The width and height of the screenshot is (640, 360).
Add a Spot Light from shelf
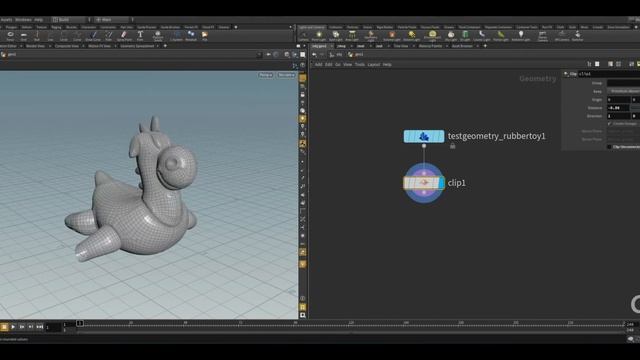(336, 36)
